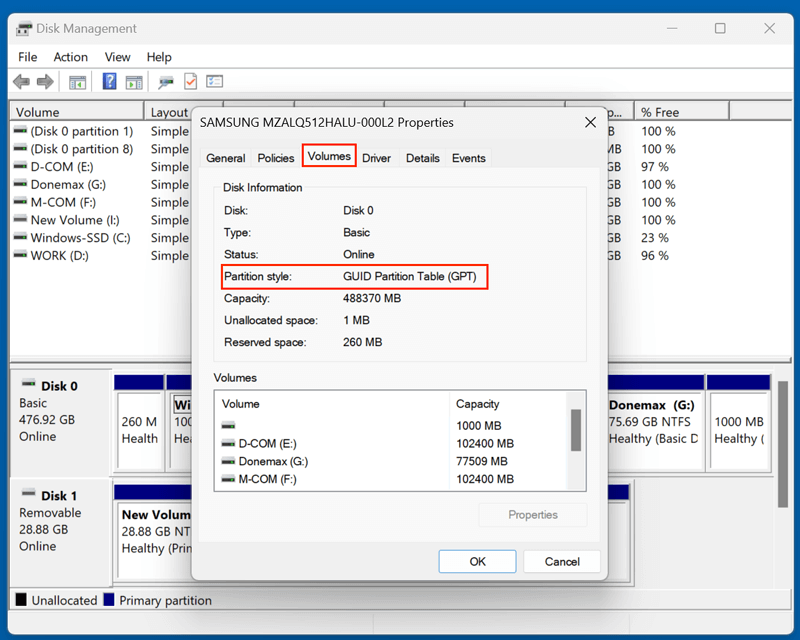Open the Events tab
The image size is (800, 640).
(x=468, y=157)
